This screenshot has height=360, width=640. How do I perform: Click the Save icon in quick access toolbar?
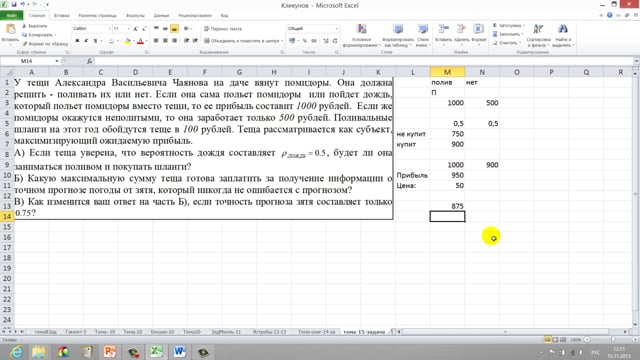click(x=14, y=4)
